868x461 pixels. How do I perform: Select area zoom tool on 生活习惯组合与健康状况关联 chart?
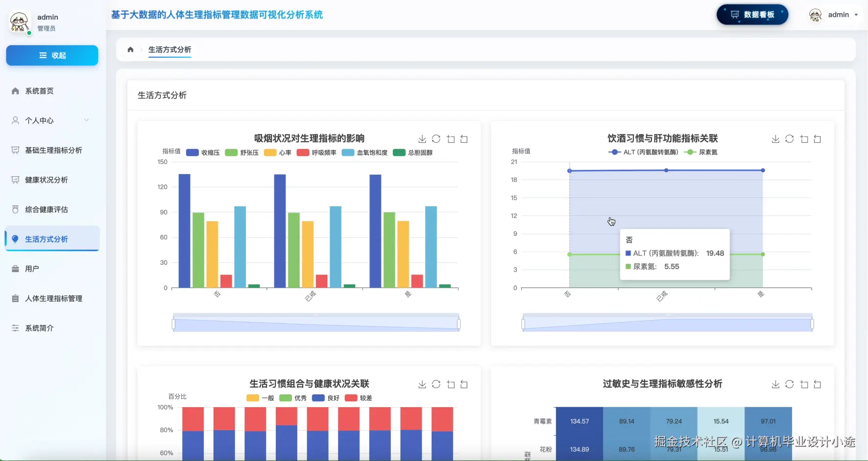tap(451, 384)
